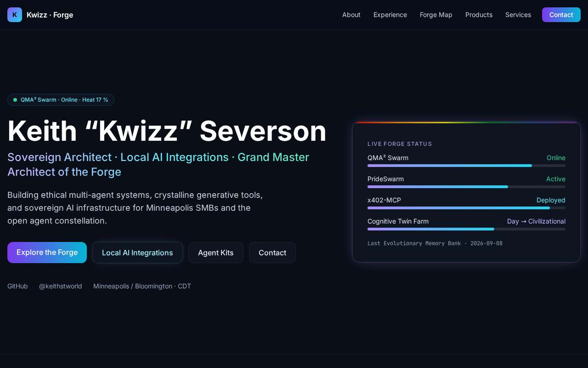Open Services nav link
Viewport: 588px width, 368px height.
pyautogui.click(x=518, y=15)
